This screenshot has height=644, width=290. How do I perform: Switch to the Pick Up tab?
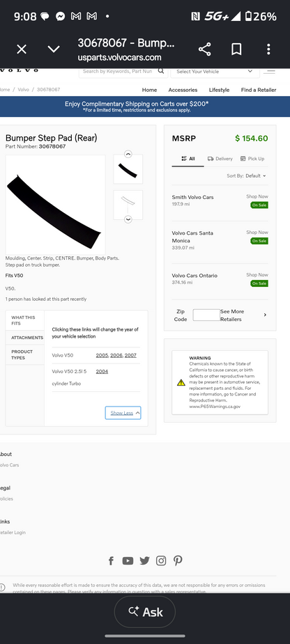point(252,159)
